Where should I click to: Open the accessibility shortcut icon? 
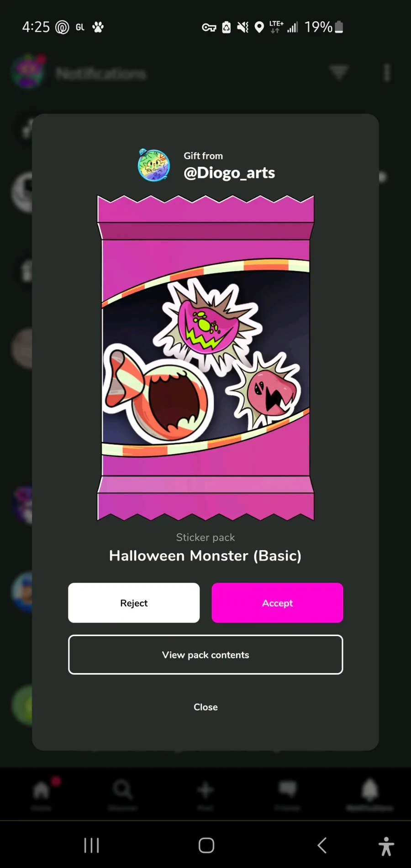[x=386, y=846]
